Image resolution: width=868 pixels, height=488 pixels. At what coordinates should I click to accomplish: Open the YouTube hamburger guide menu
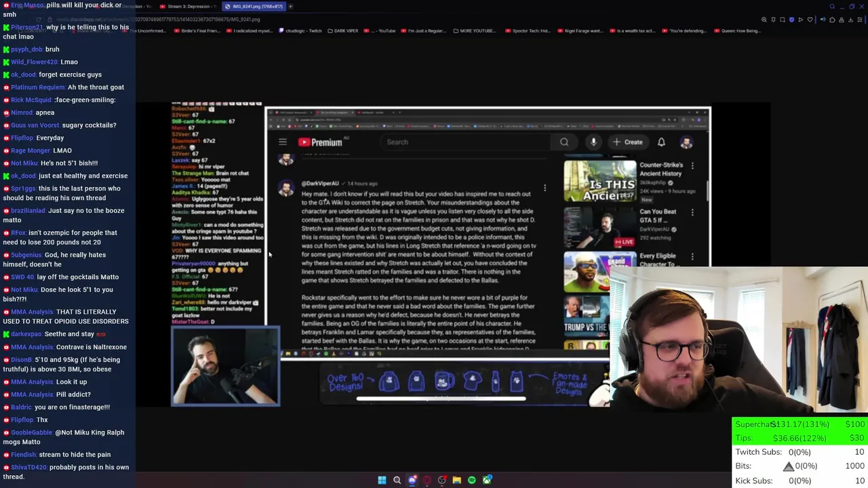pyautogui.click(x=283, y=142)
